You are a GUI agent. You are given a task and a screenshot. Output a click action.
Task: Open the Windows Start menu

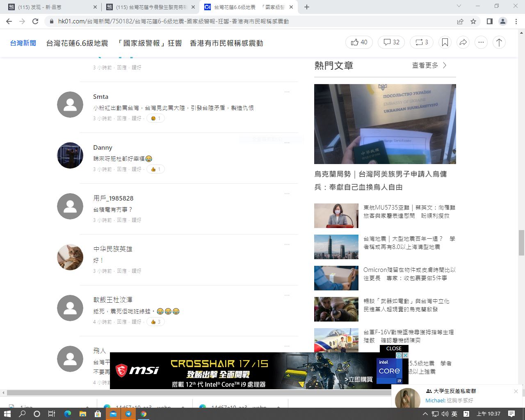click(x=7, y=414)
